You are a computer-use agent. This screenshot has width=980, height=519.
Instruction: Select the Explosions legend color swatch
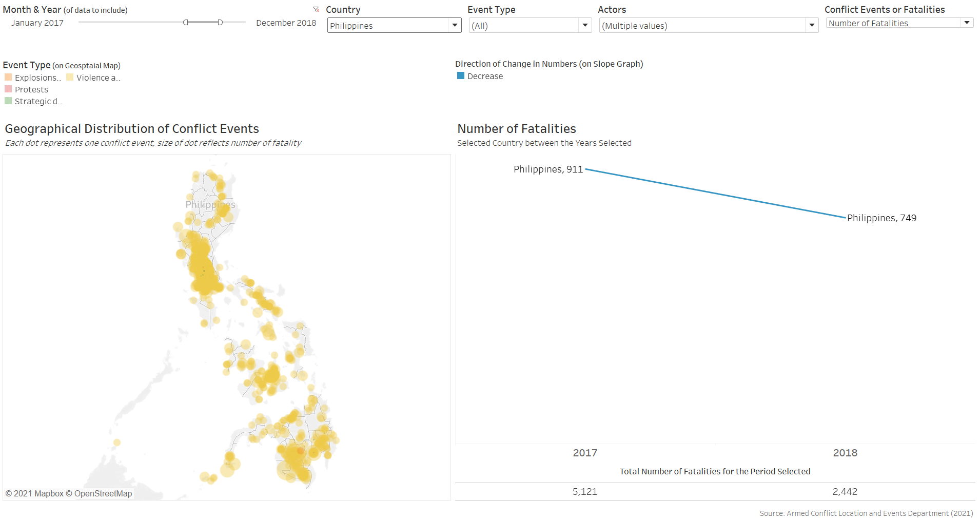coord(8,78)
